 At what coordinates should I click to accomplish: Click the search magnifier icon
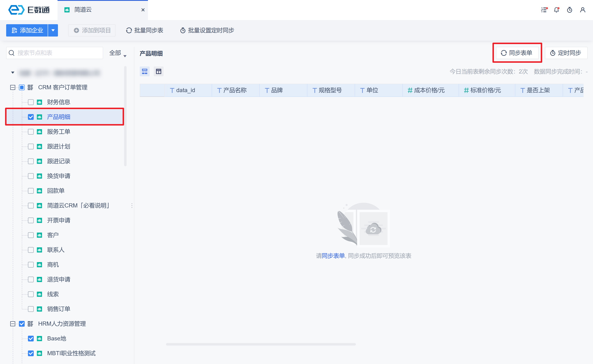[12, 53]
